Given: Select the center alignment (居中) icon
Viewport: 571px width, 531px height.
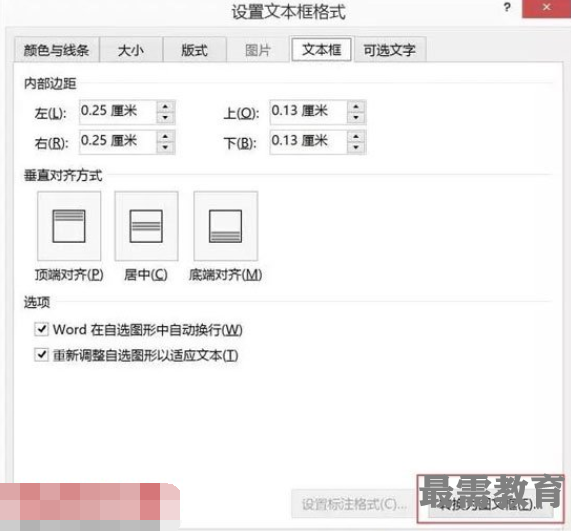Looking at the screenshot, I should pyautogui.click(x=146, y=226).
